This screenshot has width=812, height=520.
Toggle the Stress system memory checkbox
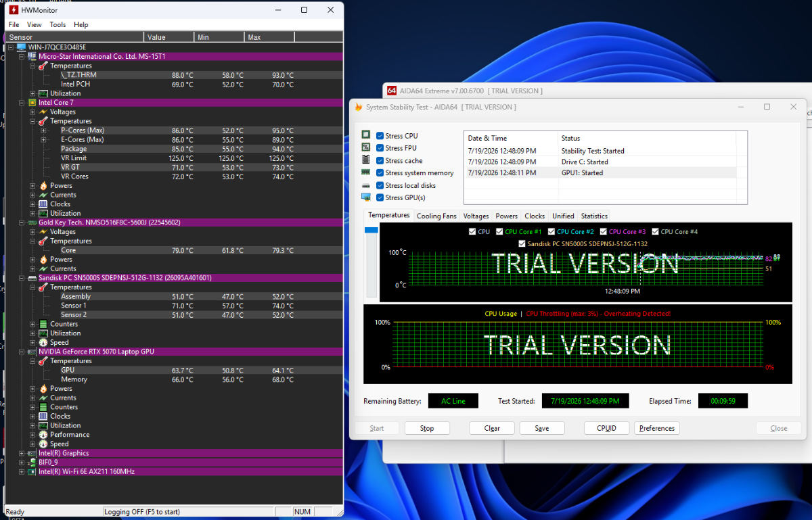[x=380, y=173]
